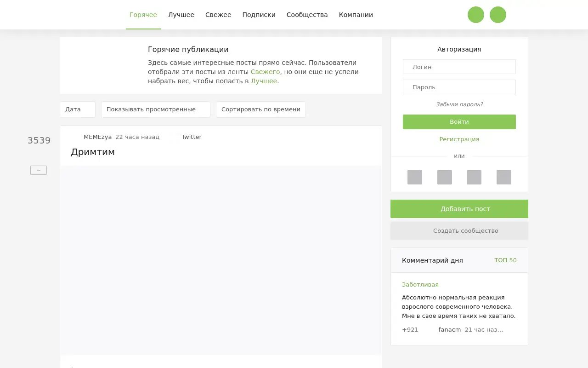Click the Дримтим post image area
The width and height of the screenshot is (588, 368).
point(221,260)
